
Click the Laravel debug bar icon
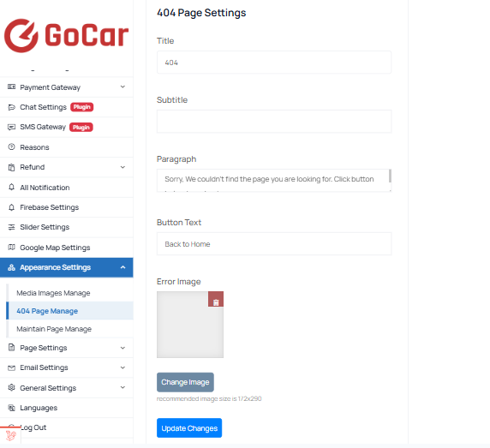10,435
